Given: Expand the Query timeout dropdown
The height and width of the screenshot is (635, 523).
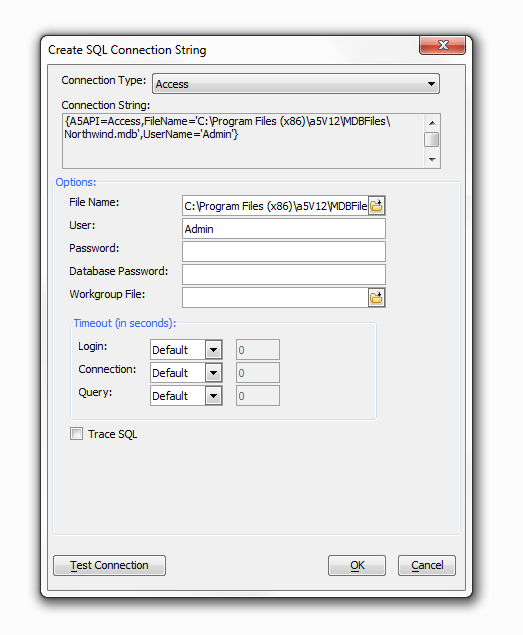Looking at the screenshot, I should point(213,396).
